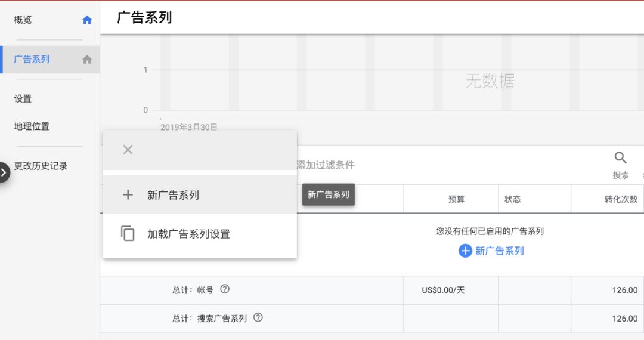This screenshot has width=644, height=340.
Task: Open 广告系列 in the sidebar
Action: 49,60
